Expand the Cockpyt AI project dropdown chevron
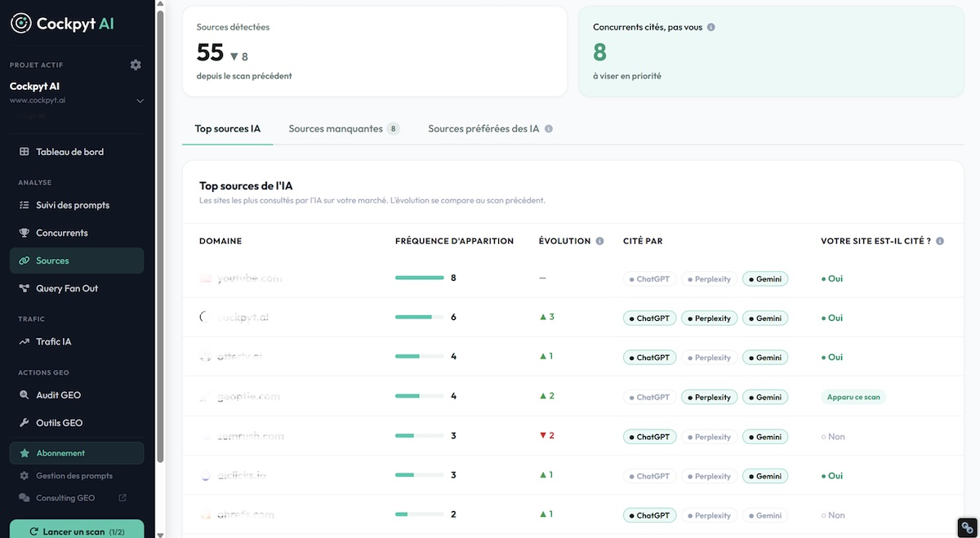980x538 pixels. [x=140, y=101]
